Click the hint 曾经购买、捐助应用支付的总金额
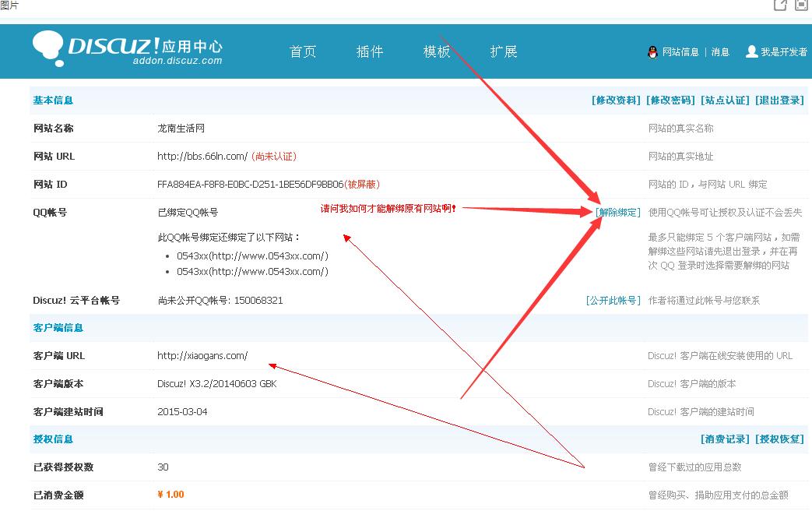The height and width of the screenshot is (511, 812). click(x=719, y=495)
